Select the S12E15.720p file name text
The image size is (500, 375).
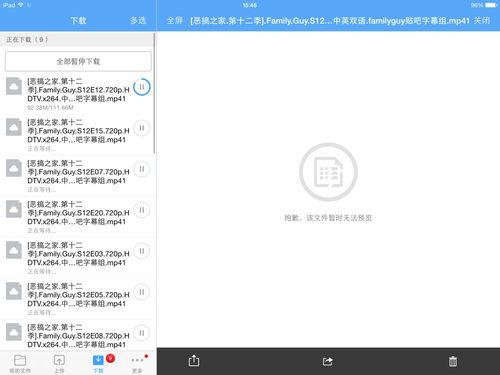(78, 131)
